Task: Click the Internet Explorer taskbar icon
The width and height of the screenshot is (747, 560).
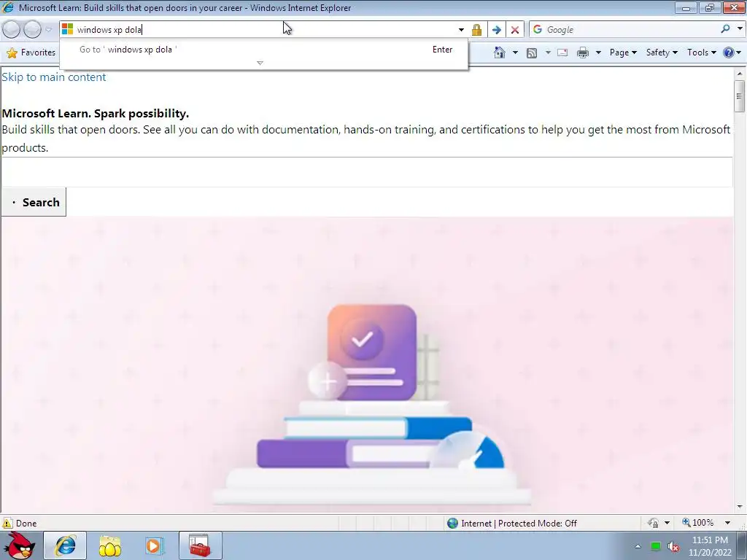Action: [x=65, y=545]
